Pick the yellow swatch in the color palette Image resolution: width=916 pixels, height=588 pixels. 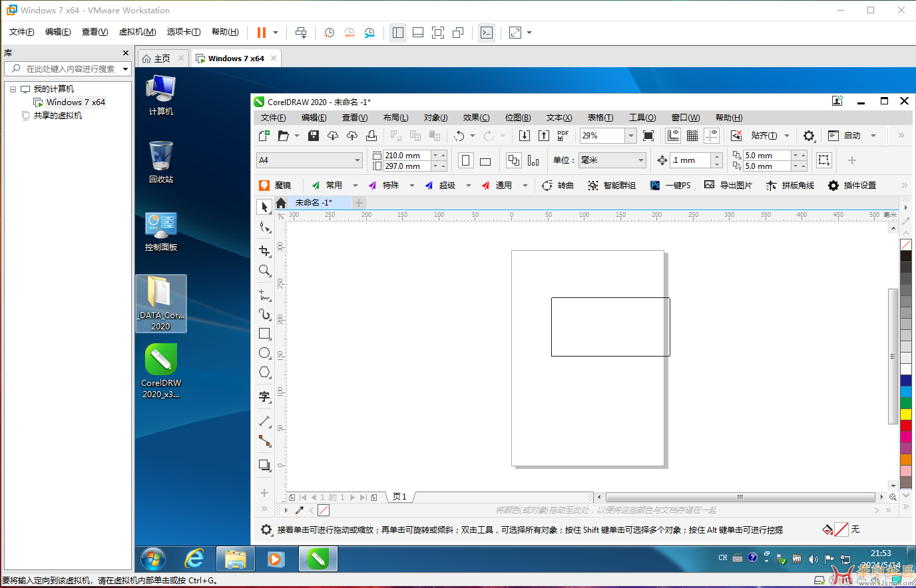point(906,414)
